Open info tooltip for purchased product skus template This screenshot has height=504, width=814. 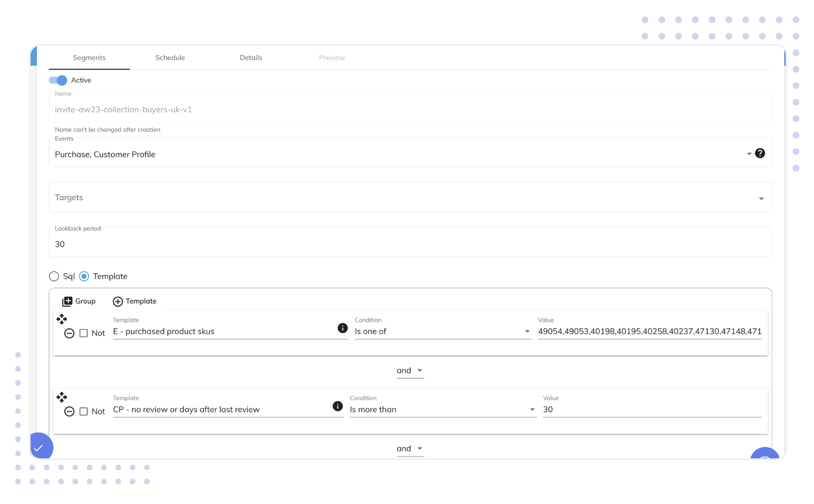pyautogui.click(x=343, y=329)
